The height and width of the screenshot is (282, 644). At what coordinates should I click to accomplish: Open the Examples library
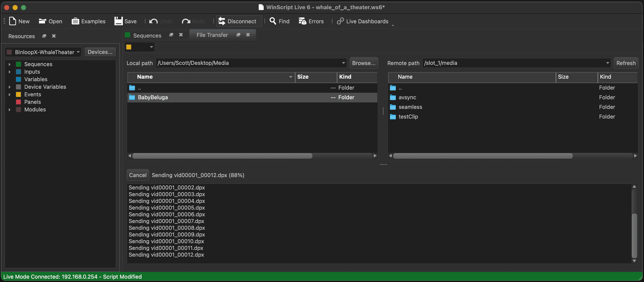[x=75, y=21]
